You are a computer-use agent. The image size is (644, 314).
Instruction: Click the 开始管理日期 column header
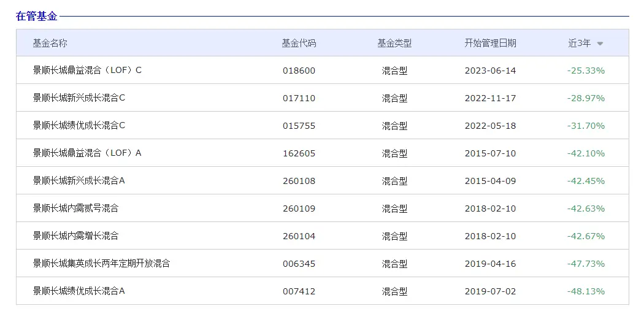click(x=491, y=43)
